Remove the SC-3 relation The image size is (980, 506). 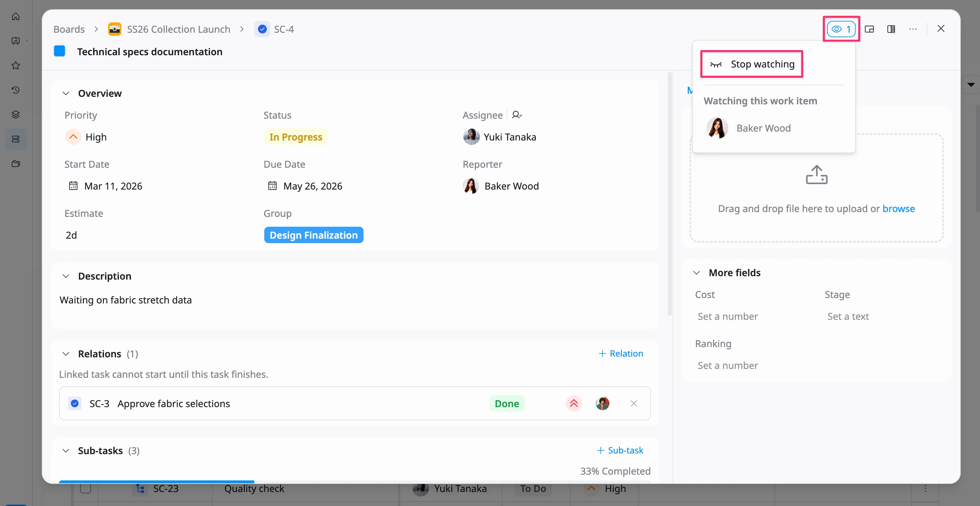[x=634, y=403]
